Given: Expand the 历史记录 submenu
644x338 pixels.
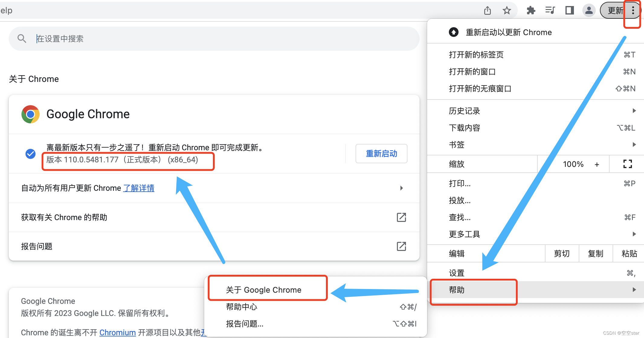Looking at the screenshot, I should (535, 111).
